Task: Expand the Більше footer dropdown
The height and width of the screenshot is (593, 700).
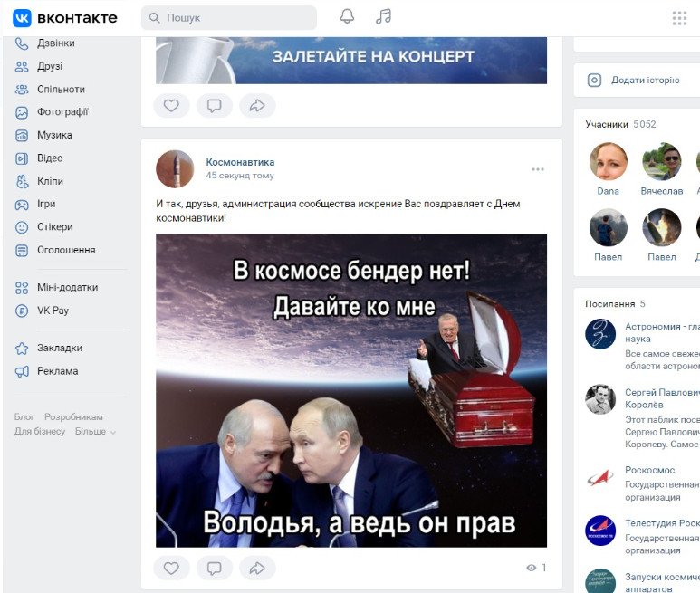Action: click(x=95, y=432)
